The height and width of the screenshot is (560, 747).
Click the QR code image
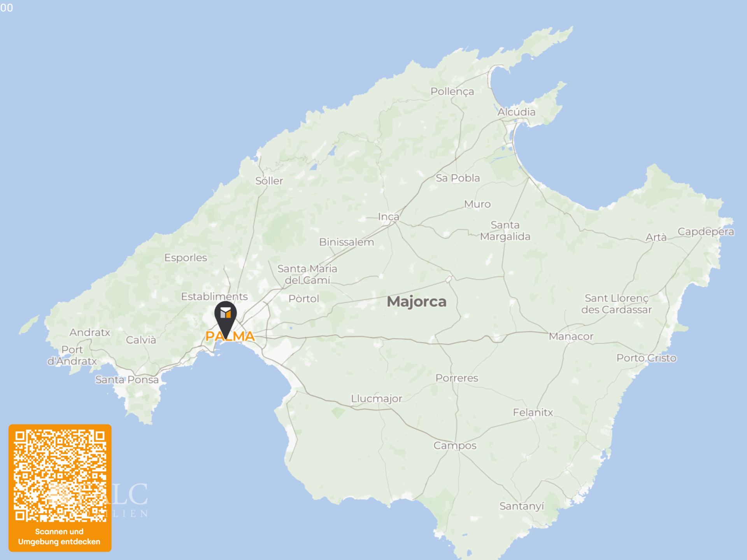click(60, 475)
